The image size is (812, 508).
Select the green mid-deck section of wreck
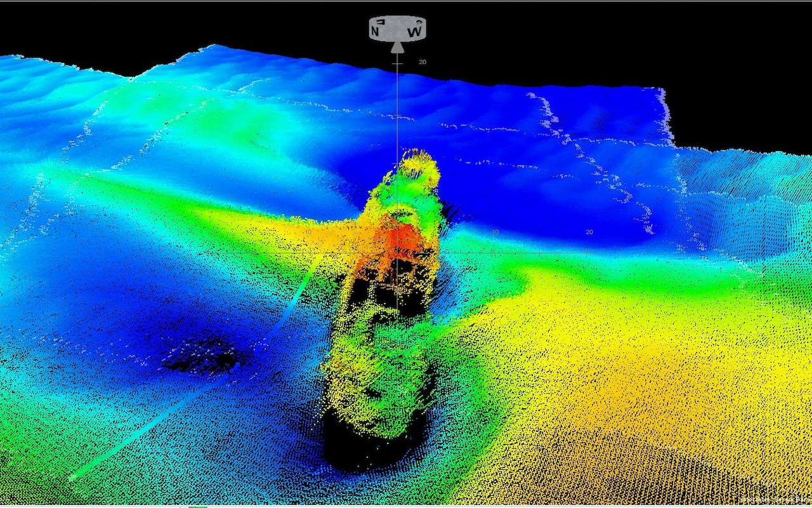pos(381,368)
